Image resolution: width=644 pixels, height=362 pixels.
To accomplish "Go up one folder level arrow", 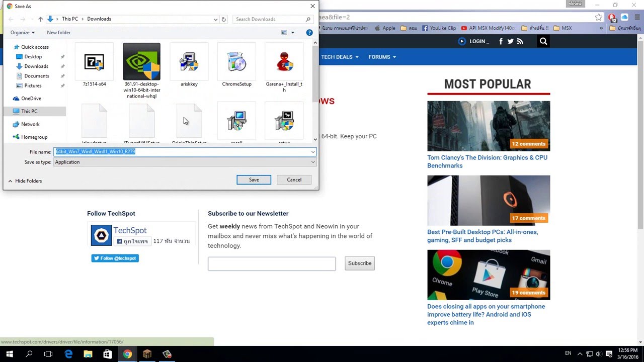I will coord(41,19).
